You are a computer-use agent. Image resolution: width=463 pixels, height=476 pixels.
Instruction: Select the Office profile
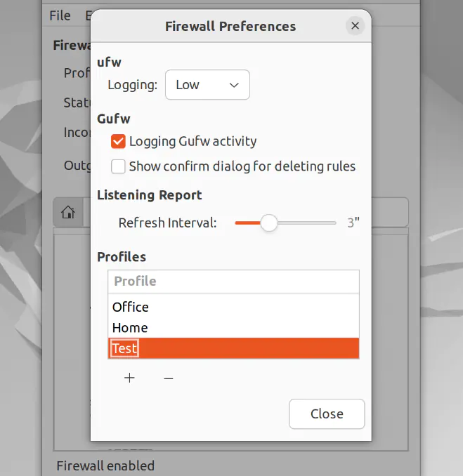point(131,307)
